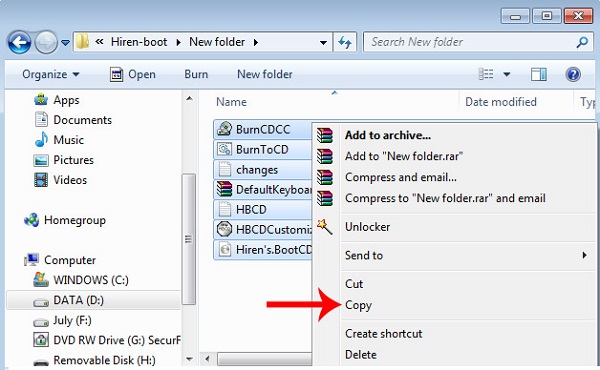
Task: Click the navigation pane scroll down arrow
Action: (x=189, y=359)
